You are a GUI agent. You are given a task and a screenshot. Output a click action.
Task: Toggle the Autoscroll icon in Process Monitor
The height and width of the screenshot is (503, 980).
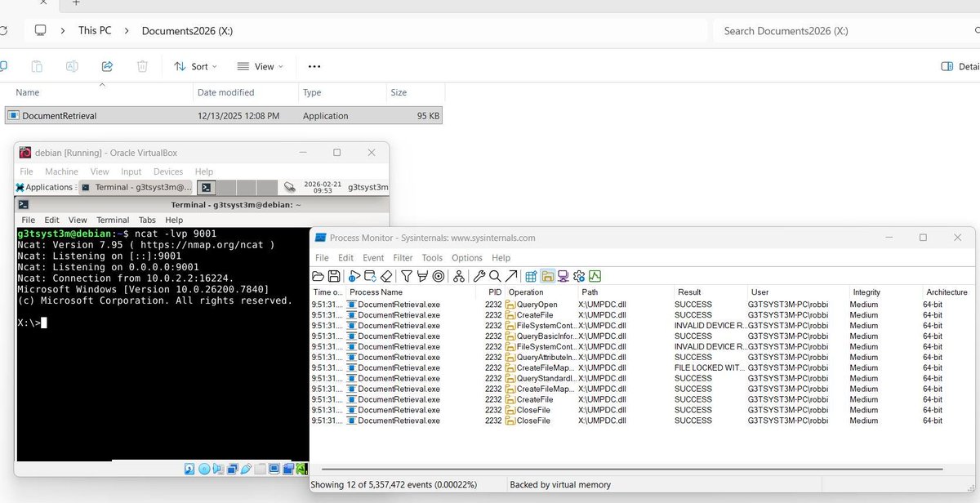click(x=370, y=276)
